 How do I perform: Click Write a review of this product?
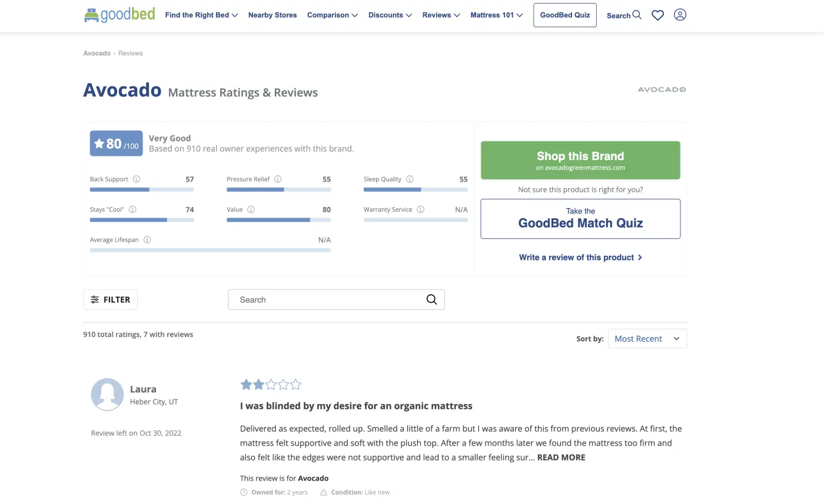click(580, 258)
